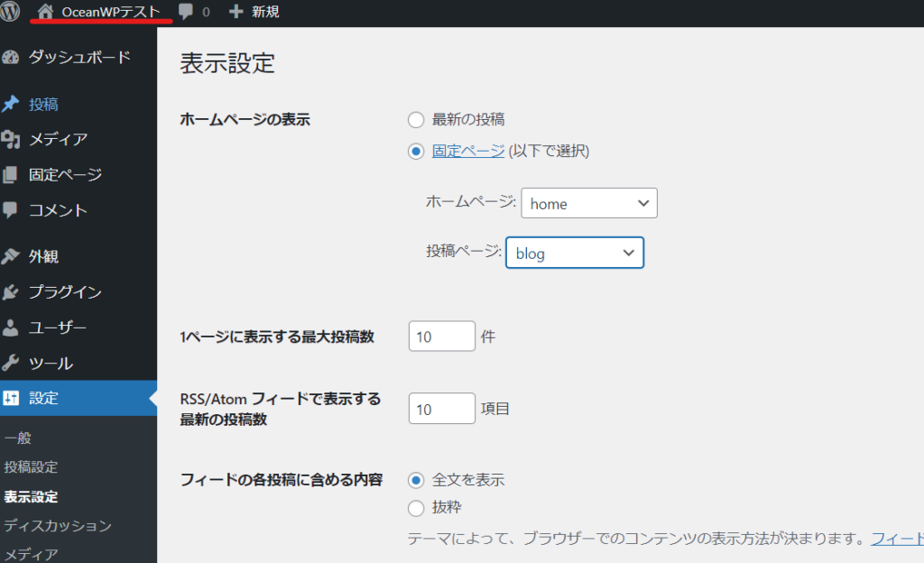Go to ディスカッション settings submenu
The image size is (924, 563).
(x=58, y=526)
